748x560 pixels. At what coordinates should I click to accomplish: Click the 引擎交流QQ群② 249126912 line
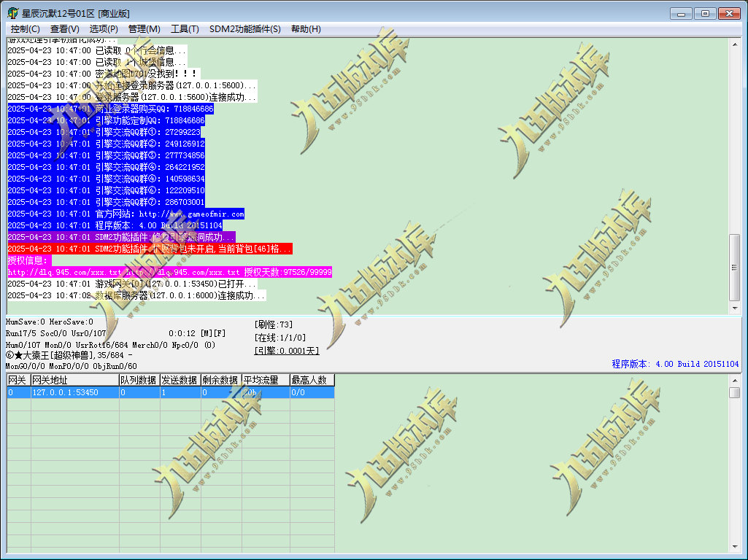[x=107, y=144]
